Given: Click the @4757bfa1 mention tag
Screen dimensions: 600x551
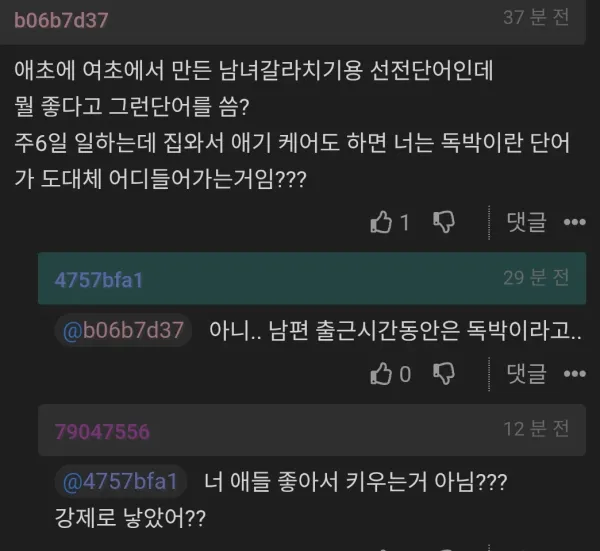Looking at the screenshot, I should tap(120, 481).
